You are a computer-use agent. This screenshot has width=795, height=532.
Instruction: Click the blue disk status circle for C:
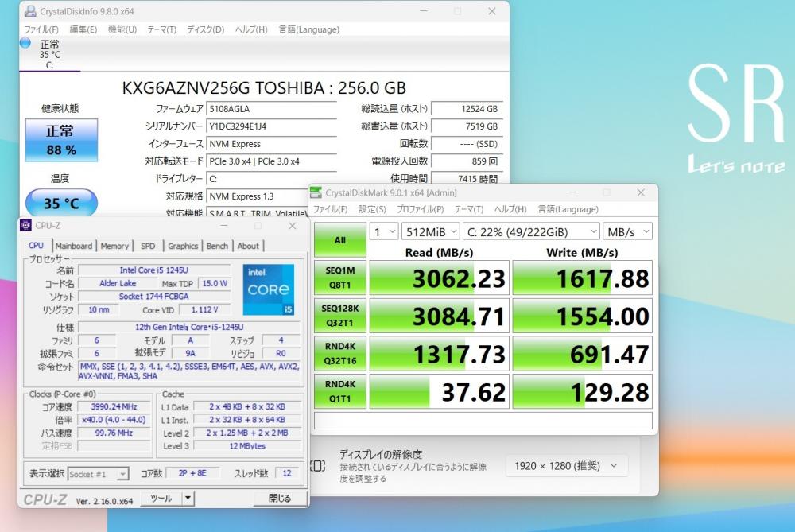pyautogui.click(x=25, y=43)
